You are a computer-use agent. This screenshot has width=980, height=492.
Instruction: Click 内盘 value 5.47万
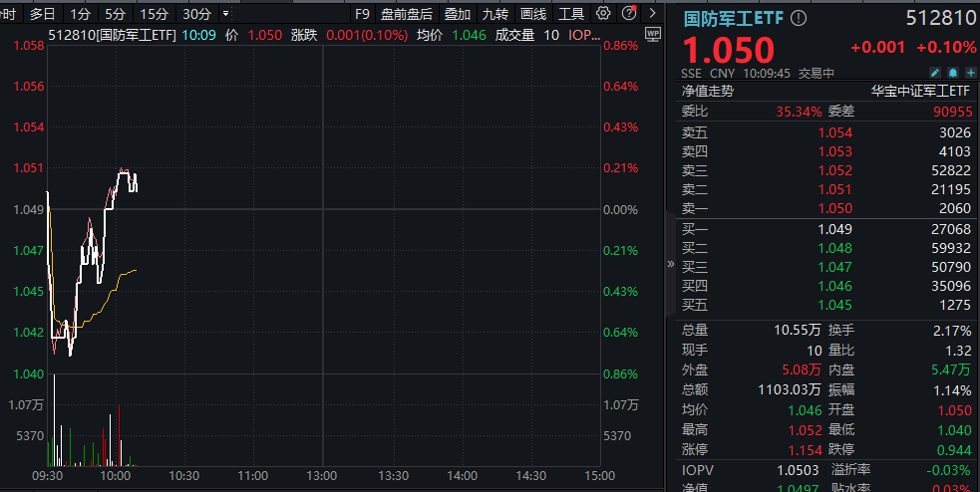click(951, 370)
